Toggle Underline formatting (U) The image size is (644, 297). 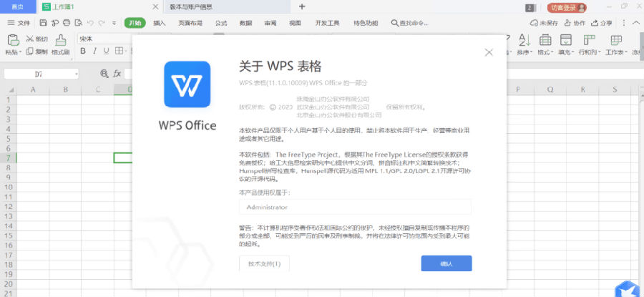click(x=107, y=51)
